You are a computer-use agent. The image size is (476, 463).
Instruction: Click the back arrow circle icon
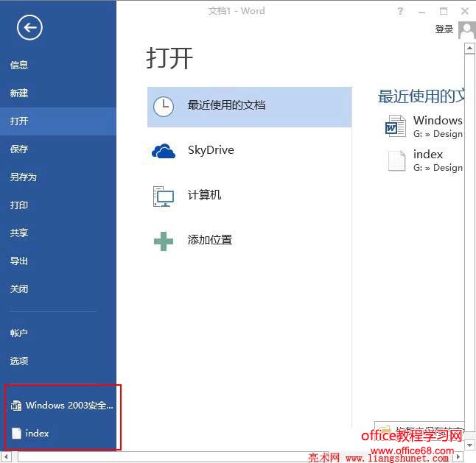tap(29, 27)
